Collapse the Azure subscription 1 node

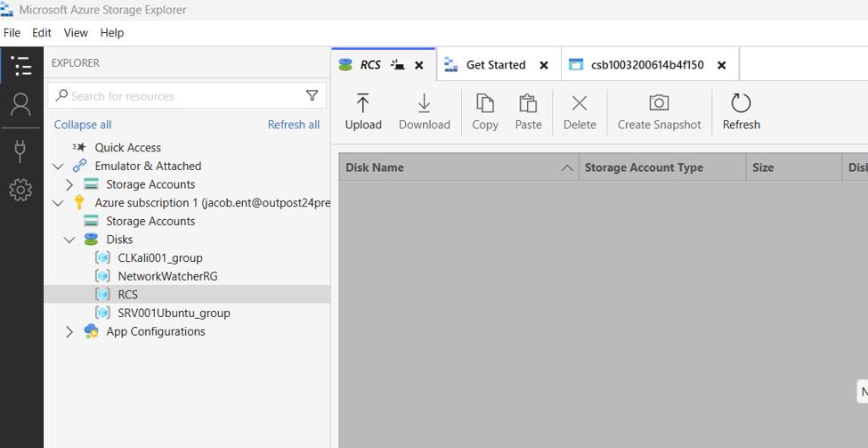point(58,203)
